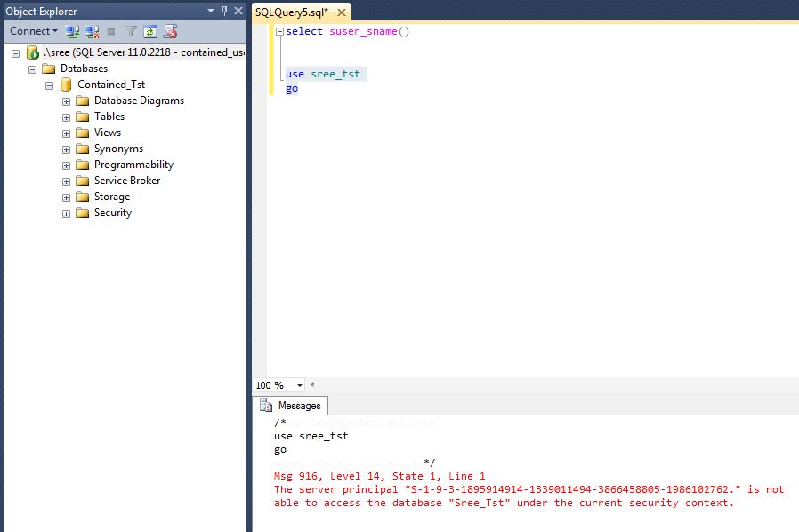Close the SQLQuery5.sql tab
The image size is (799, 532).
tap(341, 12)
